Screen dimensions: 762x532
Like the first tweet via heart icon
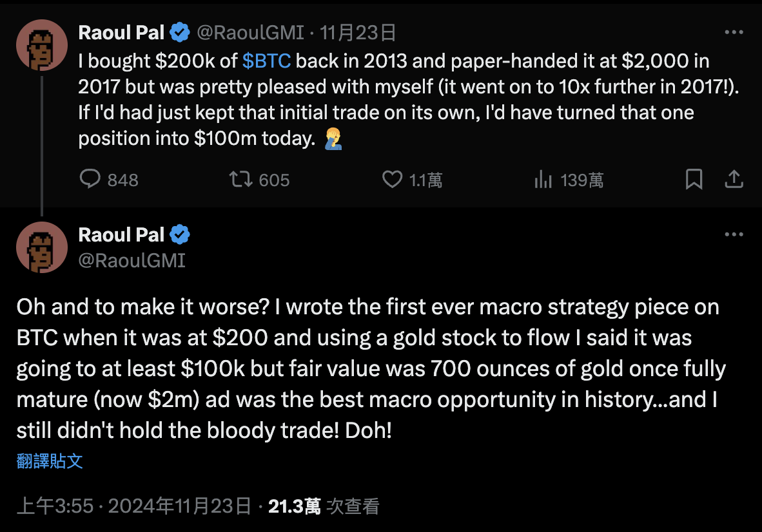click(392, 180)
